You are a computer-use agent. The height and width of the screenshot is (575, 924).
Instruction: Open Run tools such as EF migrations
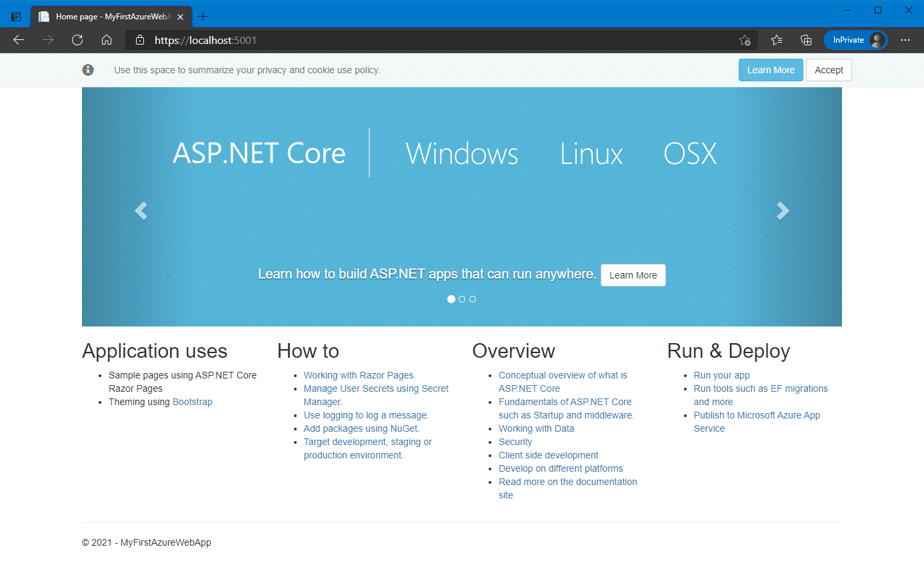[x=761, y=395]
